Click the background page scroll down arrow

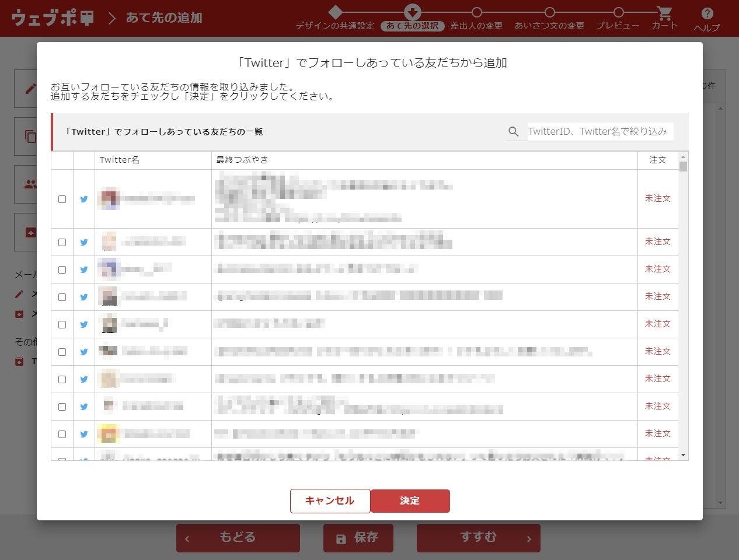coord(721,502)
